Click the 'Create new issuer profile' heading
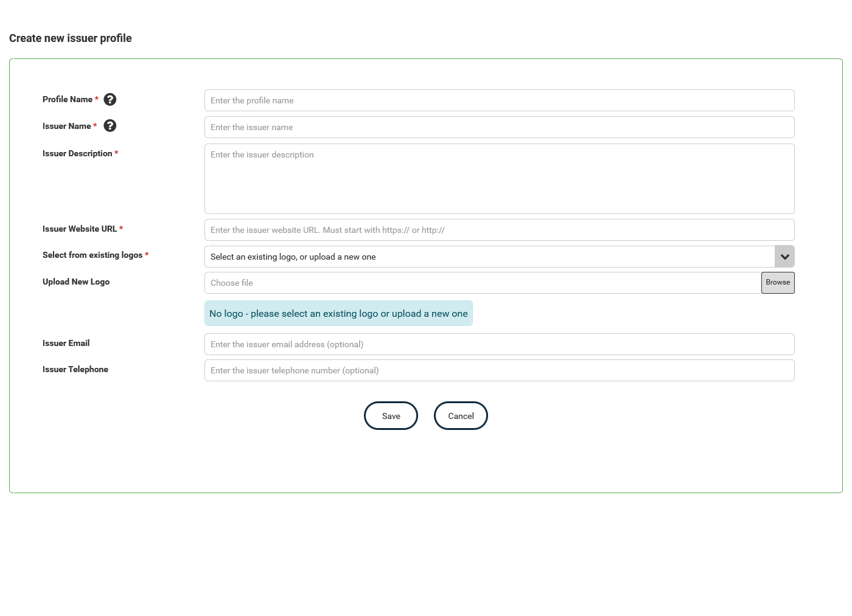Image resolution: width=852 pixels, height=616 pixels. (x=71, y=38)
